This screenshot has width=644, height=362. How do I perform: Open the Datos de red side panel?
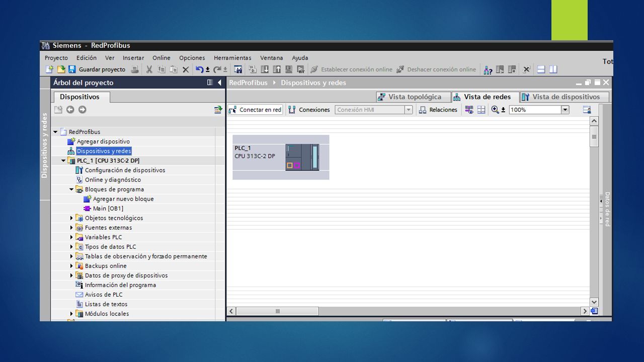(607, 209)
